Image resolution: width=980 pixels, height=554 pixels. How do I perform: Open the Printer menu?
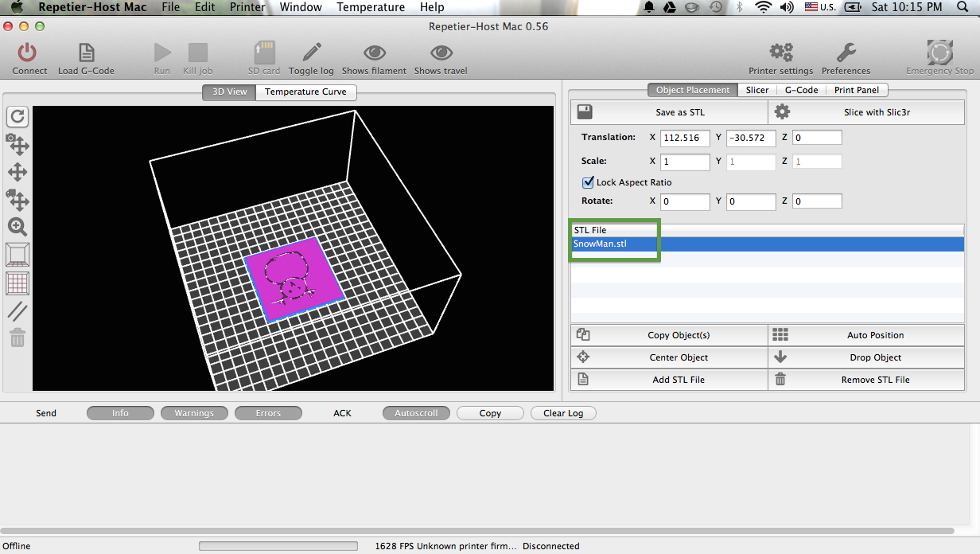pyautogui.click(x=247, y=7)
